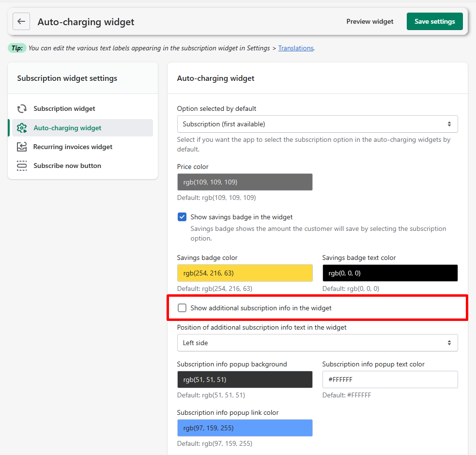Go to Recurring invoices widget settings
476x455 pixels.
tap(73, 147)
